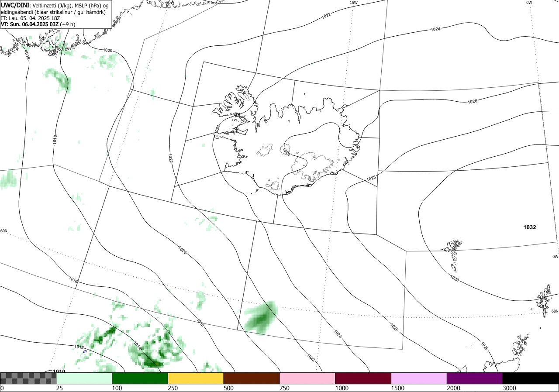
Task: Click the "1014" isobar label
Action: point(137,346)
